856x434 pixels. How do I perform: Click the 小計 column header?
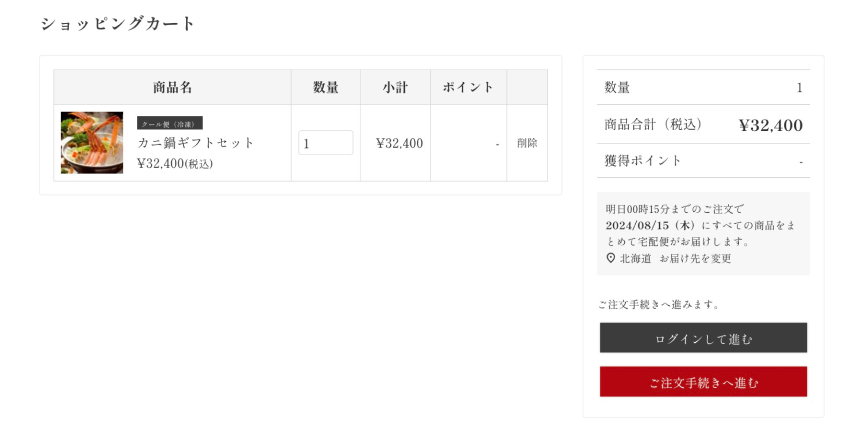coord(395,87)
